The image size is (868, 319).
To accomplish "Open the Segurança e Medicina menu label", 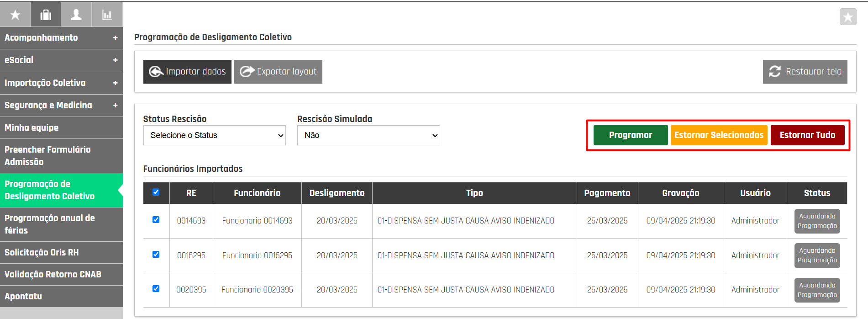I will click(48, 106).
